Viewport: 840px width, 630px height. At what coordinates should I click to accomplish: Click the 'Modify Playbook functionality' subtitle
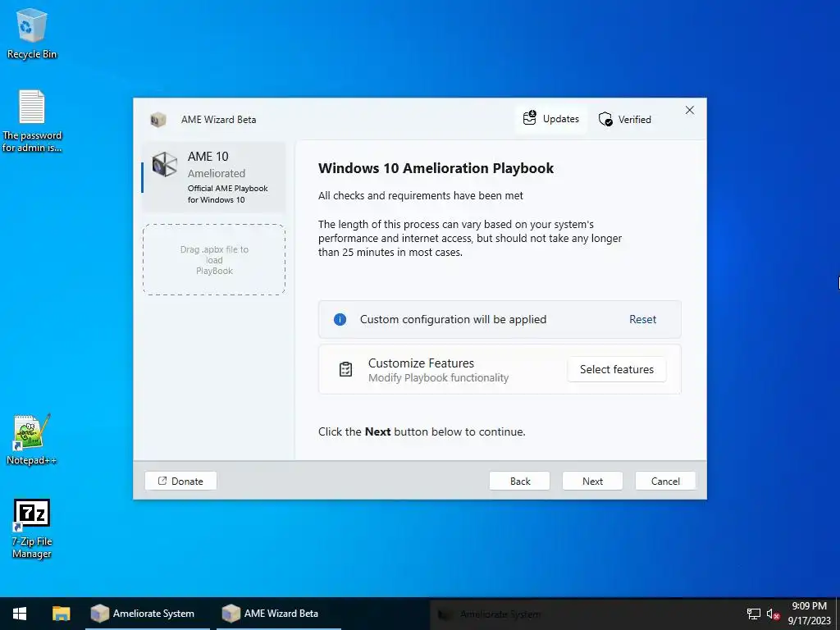point(438,378)
